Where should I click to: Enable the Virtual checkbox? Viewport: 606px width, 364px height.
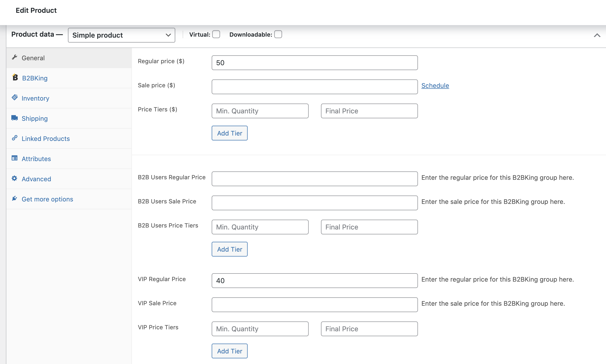click(x=216, y=34)
